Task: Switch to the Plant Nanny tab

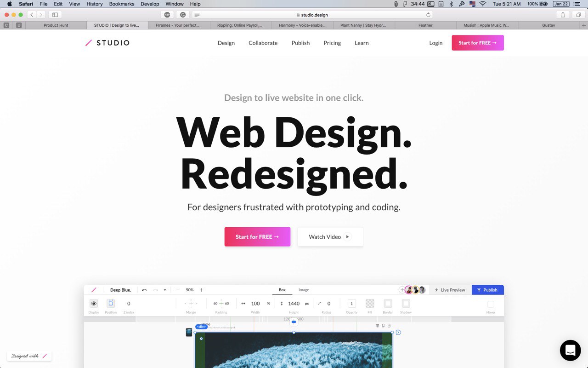Action: click(363, 25)
